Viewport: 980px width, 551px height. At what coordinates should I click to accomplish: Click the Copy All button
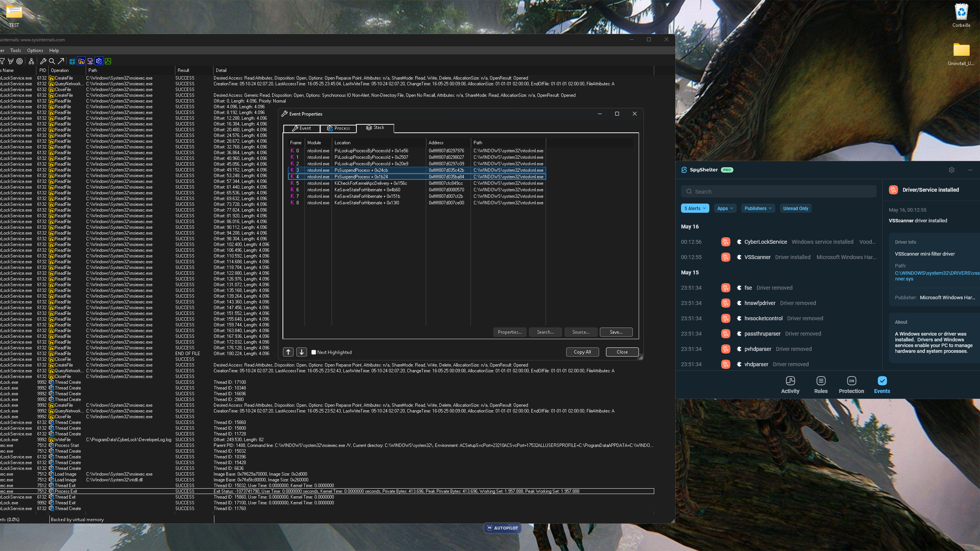[582, 352]
